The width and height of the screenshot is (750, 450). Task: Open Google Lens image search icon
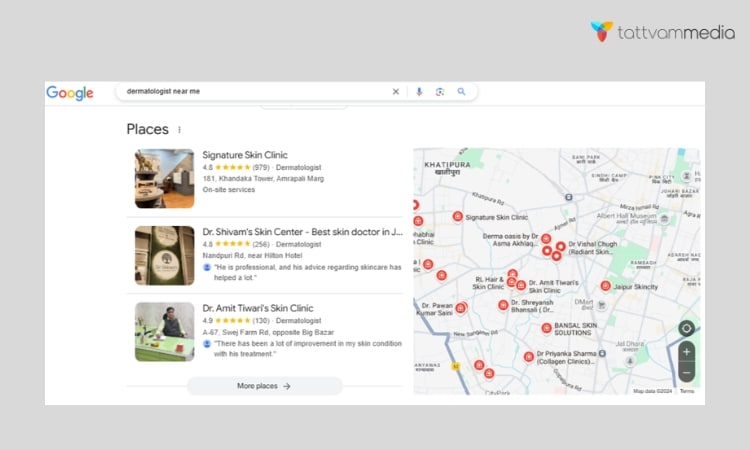440,91
